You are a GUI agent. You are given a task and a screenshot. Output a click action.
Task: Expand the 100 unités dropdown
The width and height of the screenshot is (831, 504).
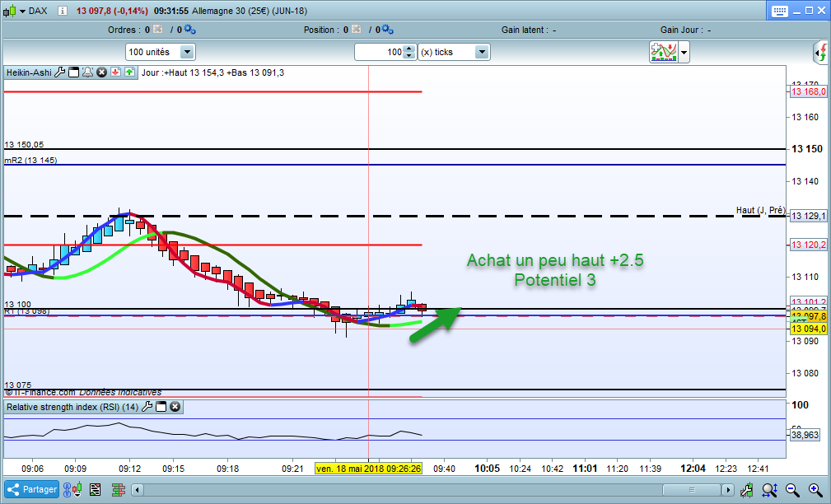coord(187,52)
